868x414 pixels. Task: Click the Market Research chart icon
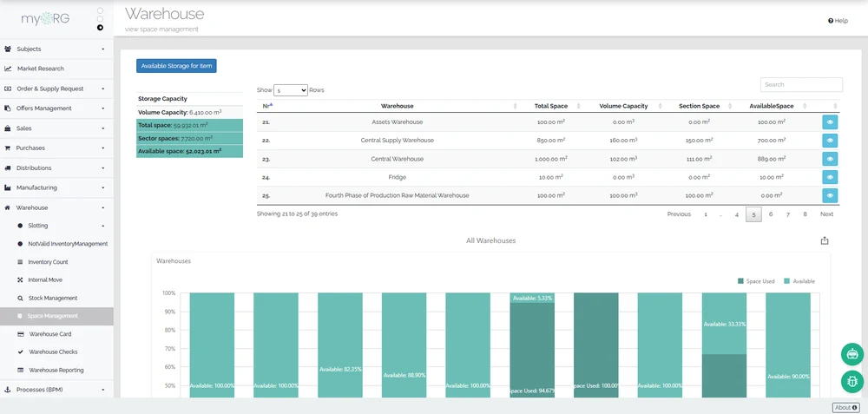(x=8, y=69)
